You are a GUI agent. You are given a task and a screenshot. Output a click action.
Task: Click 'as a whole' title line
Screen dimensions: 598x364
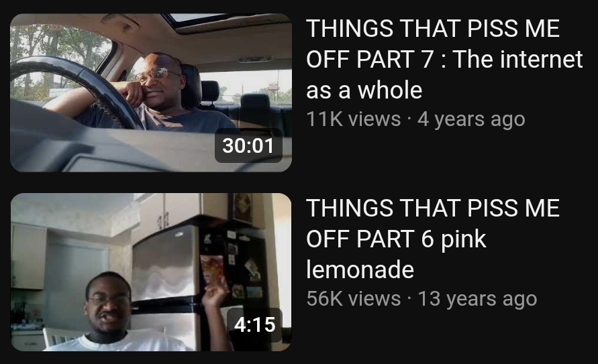(x=364, y=90)
